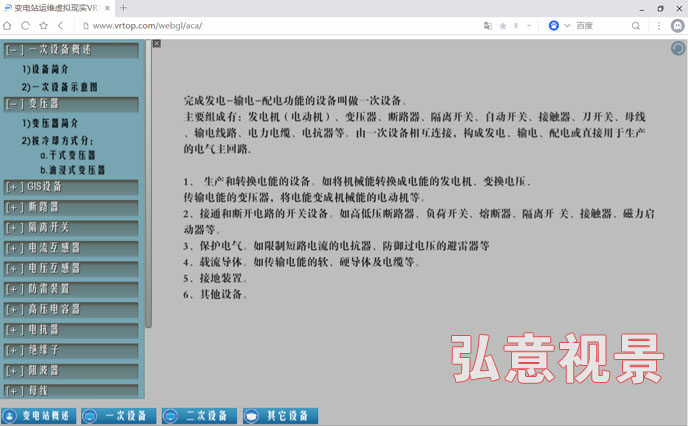The image size is (688, 426).
Task: Expand the 高压电容器 section
Action: pyautogui.click(x=71, y=309)
